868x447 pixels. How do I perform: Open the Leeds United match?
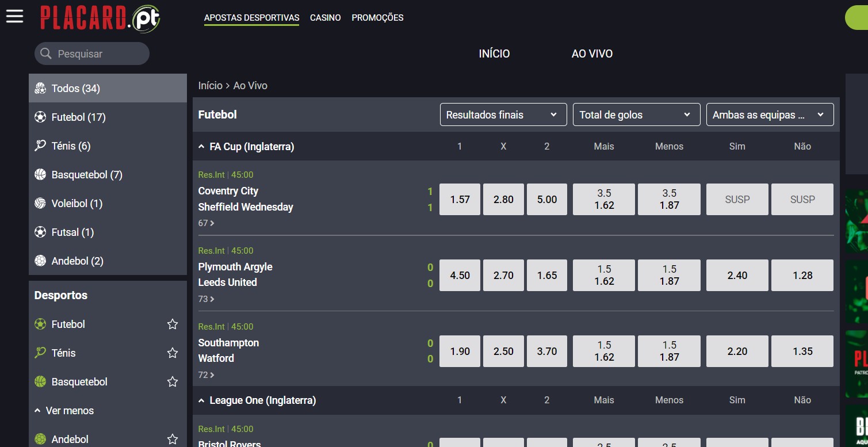coord(228,282)
